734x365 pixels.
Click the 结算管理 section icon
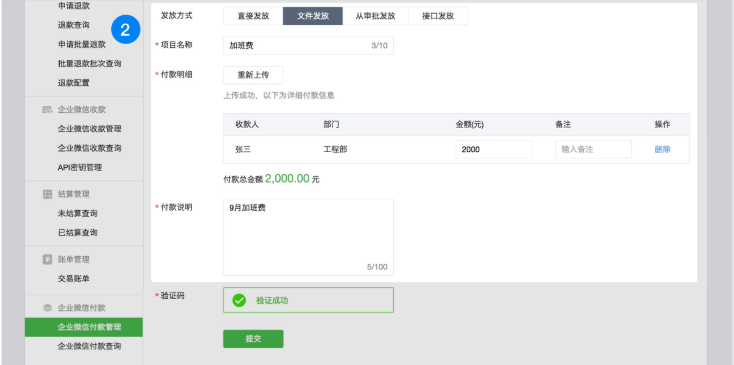click(x=47, y=194)
